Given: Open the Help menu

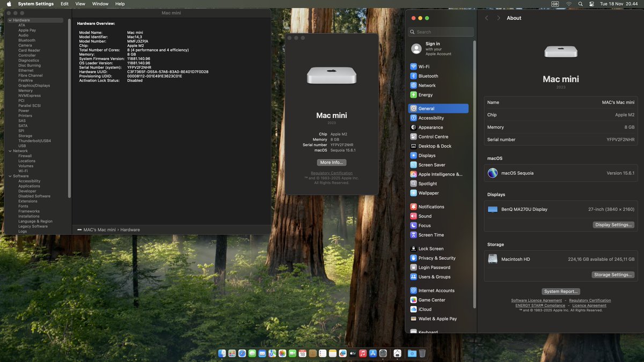Looking at the screenshot, I should pos(120,4).
